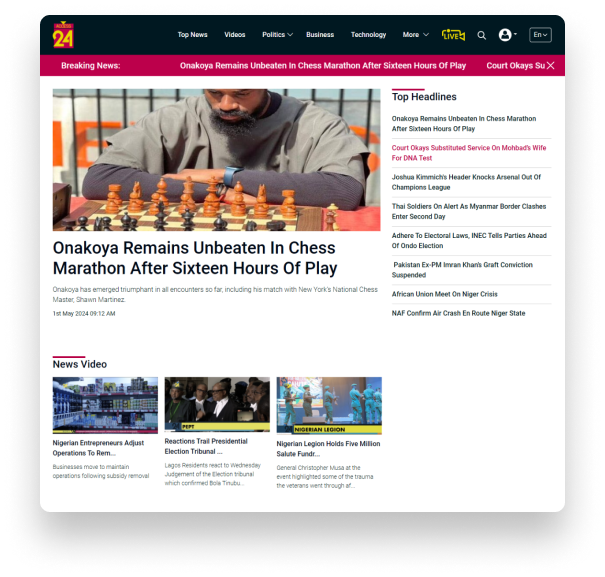Viewport: 605px width, 577px height.
Task: Play the Nigerian Entrepreneurs video thumbnail
Action: (105, 405)
